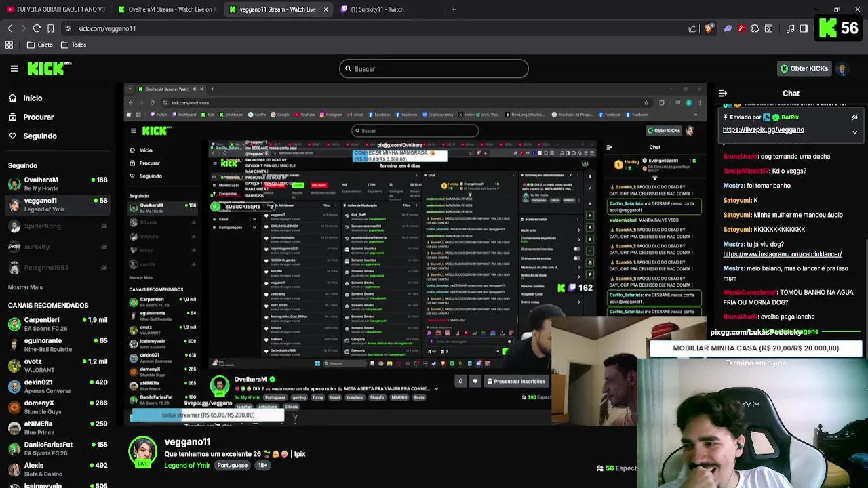Hide the pinned BotRix message

pos(854,117)
